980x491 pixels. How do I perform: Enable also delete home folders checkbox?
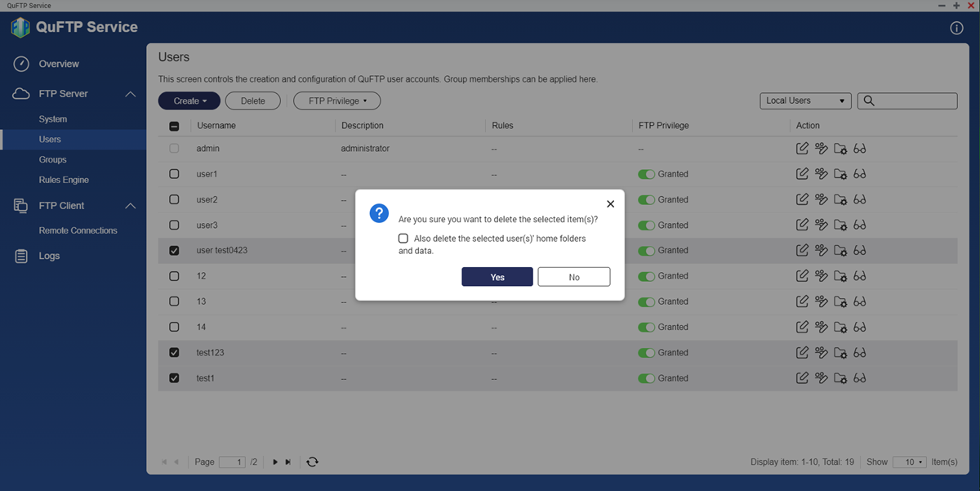click(x=403, y=239)
